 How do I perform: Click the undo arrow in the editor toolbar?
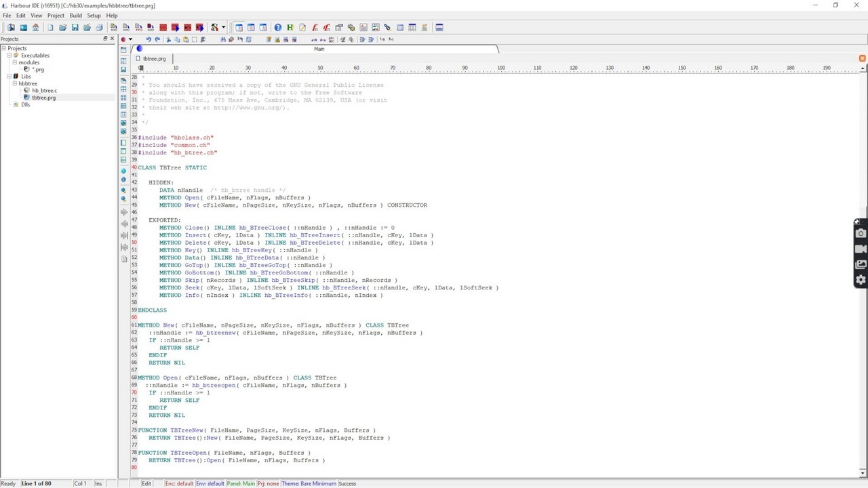pyautogui.click(x=149, y=39)
